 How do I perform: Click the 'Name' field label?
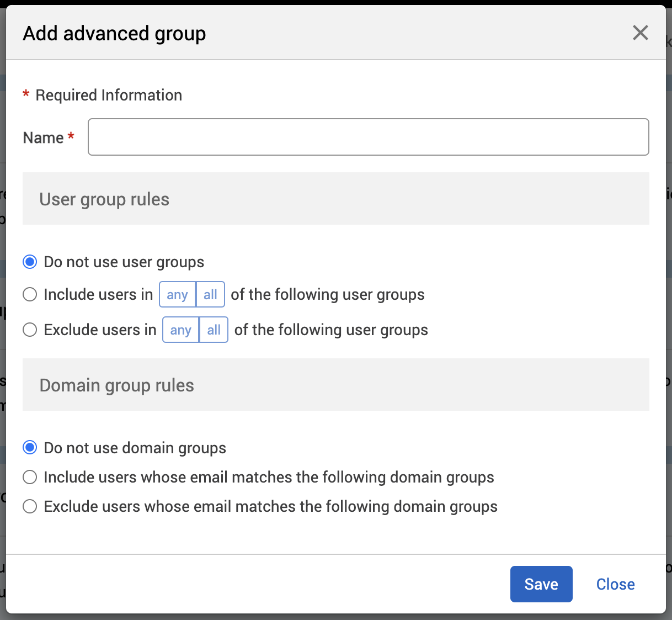click(x=43, y=137)
